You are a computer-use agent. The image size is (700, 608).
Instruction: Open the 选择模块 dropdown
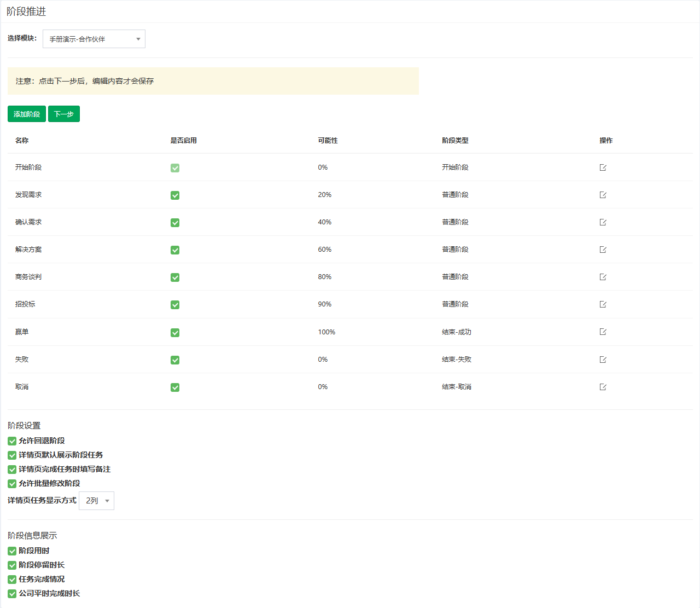(x=94, y=39)
